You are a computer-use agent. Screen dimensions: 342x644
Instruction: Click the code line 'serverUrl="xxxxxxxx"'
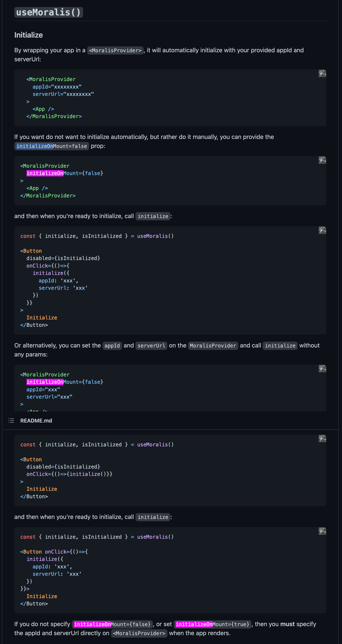pyautogui.click(x=63, y=94)
